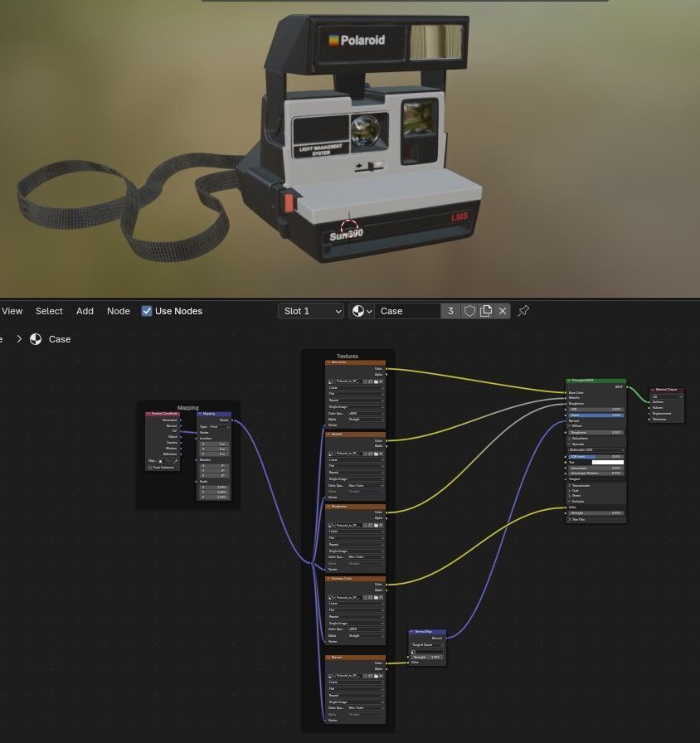Enable From Instancer checkbox in Texture Coordinate
Viewport: 700px width, 743px height.
coord(150,467)
